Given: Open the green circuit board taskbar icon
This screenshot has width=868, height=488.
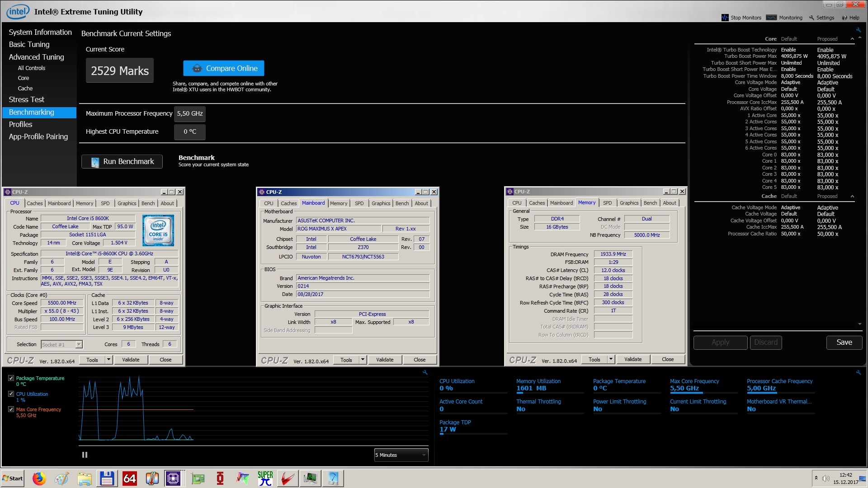Looking at the screenshot, I should (198, 478).
